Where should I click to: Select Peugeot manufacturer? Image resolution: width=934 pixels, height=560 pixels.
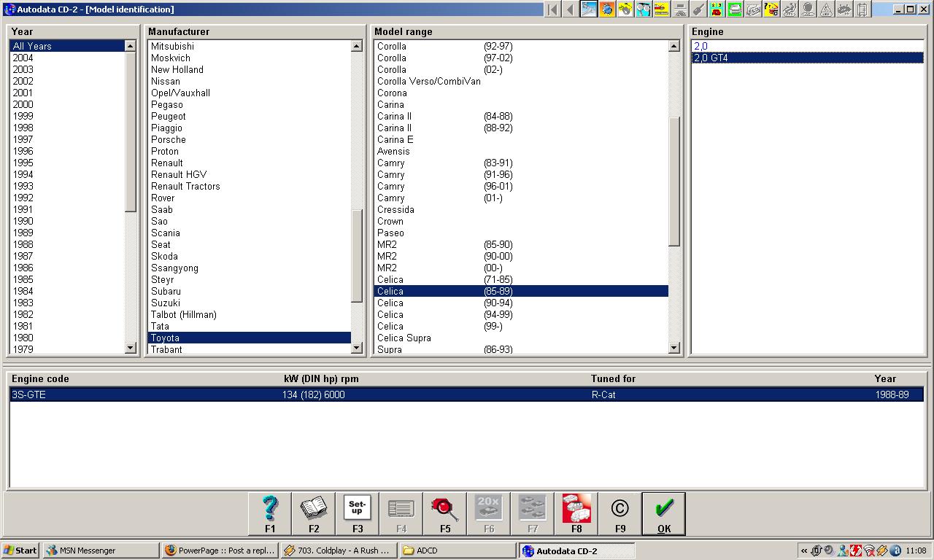[x=250, y=116]
